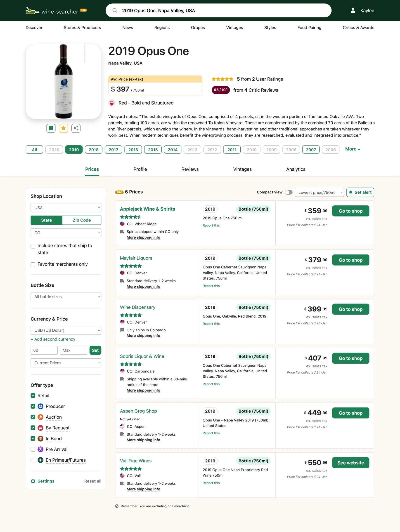400x532 pixels.
Task: Click the minimum price field showing 50
Action: [x=44, y=350]
